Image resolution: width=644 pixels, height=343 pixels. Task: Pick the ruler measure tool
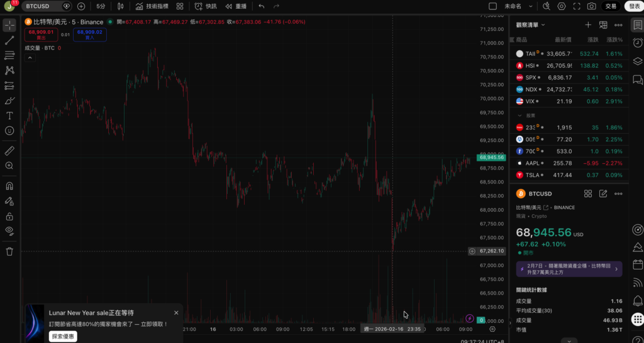(x=9, y=151)
